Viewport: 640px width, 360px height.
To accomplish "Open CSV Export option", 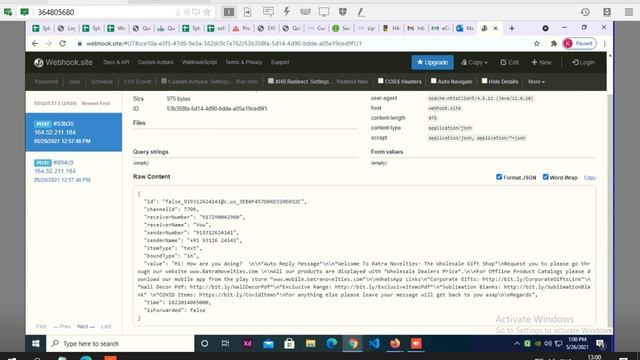I will [x=137, y=82].
